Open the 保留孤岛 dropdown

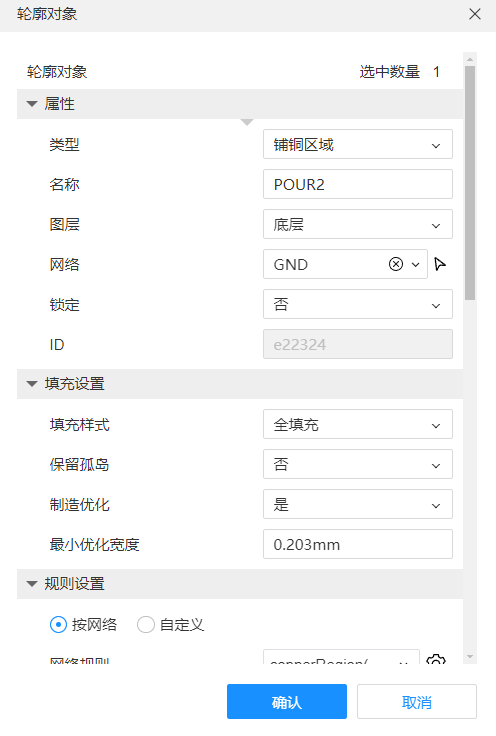[x=358, y=464]
